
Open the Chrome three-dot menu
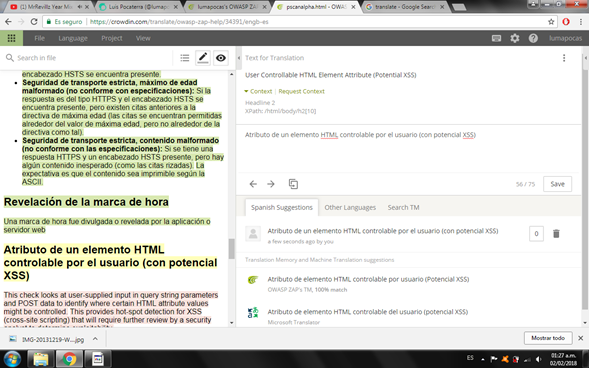tap(580, 22)
